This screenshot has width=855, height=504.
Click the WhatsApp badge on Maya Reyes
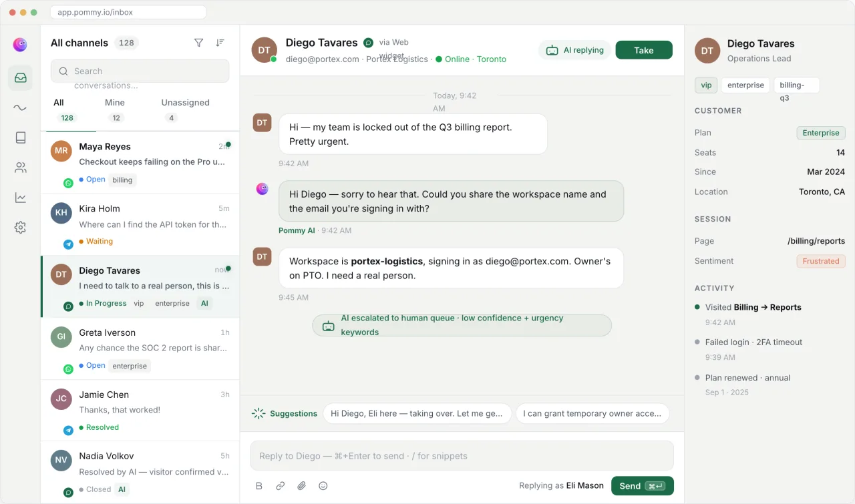click(x=68, y=183)
